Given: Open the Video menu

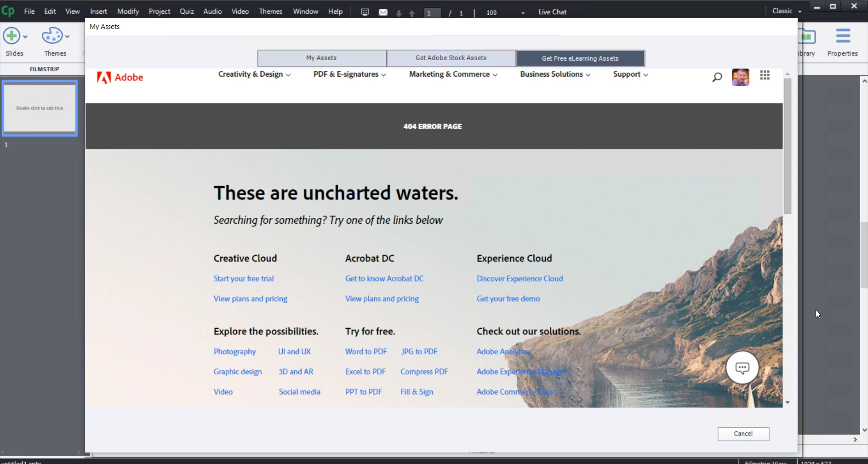Looking at the screenshot, I should point(240,11).
